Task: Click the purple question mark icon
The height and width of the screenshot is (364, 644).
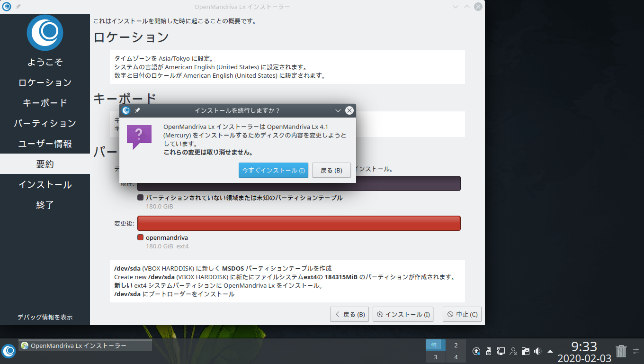Action: 139,137
